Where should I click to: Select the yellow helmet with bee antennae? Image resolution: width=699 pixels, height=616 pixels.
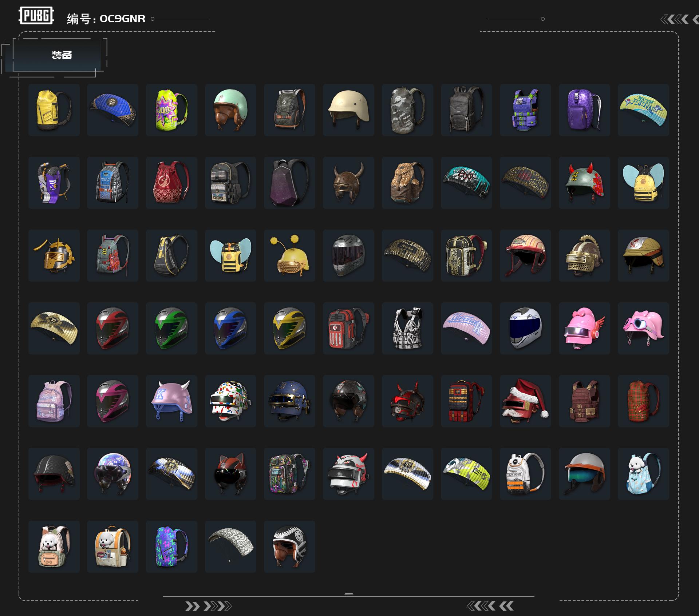289,255
